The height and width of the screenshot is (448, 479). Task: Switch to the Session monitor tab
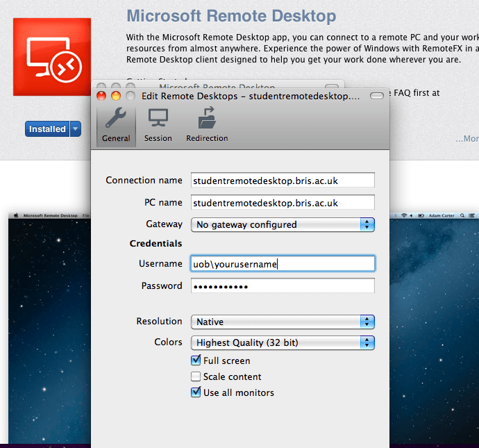pyautogui.click(x=158, y=125)
